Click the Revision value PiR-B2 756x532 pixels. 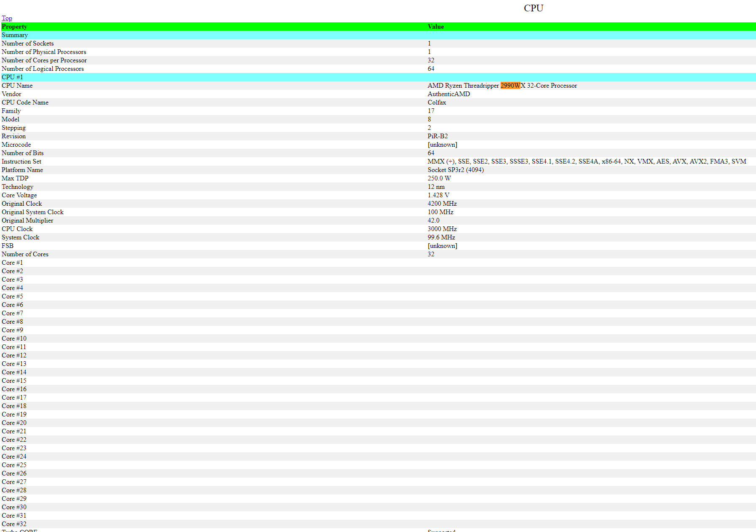pos(437,136)
